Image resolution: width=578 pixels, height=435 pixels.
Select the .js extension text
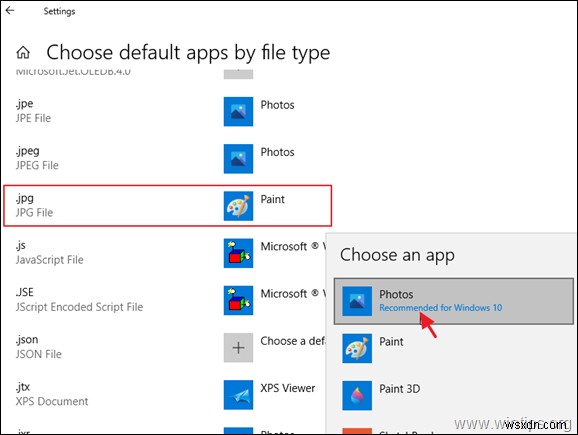point(21,246)
